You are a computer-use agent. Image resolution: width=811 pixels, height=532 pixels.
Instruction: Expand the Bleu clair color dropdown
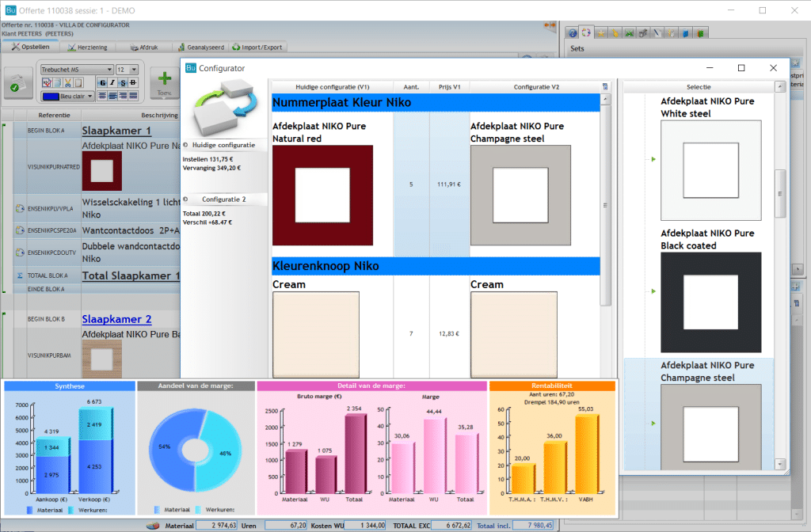coord(67,96)
